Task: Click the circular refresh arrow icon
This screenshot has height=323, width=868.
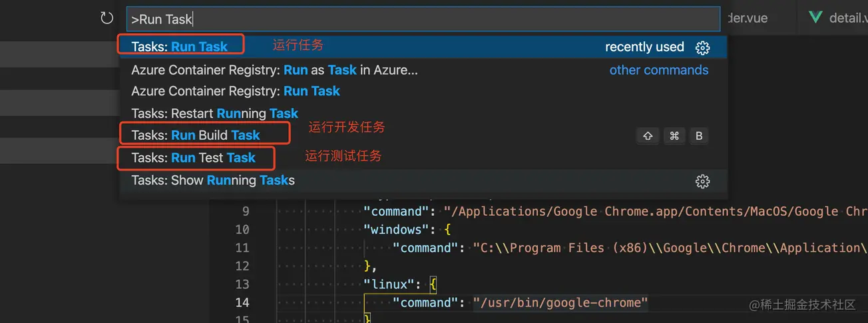Action: (107, 18)
